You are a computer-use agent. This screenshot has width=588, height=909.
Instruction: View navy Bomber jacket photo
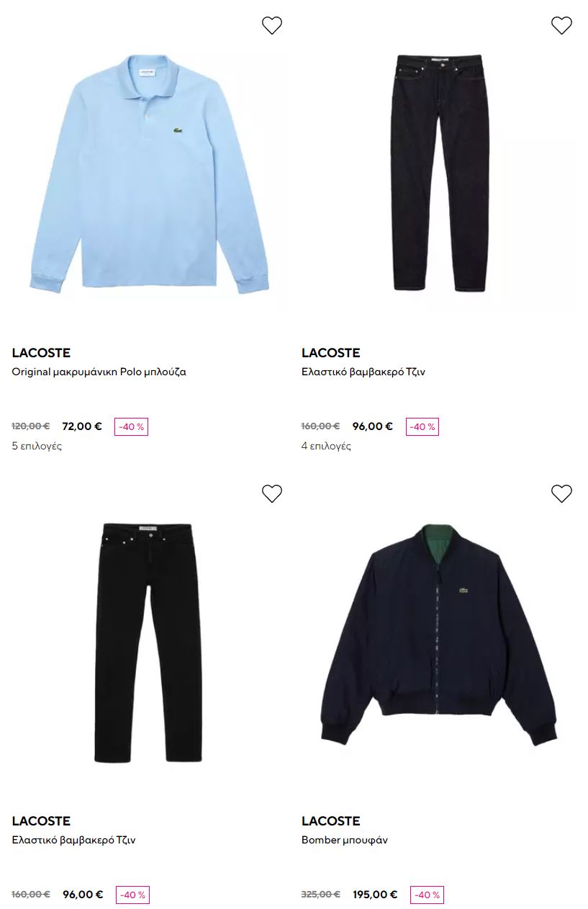[x=439, y=635]
